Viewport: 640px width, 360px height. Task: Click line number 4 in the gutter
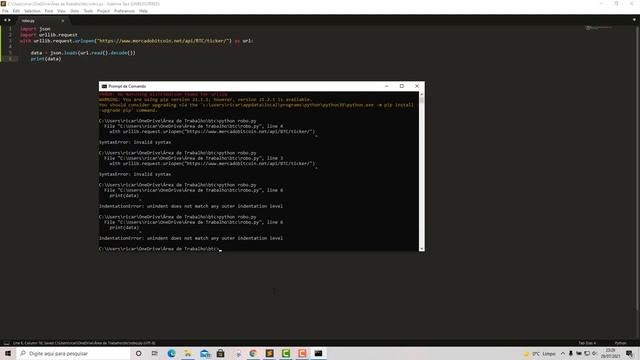tap(10, 47)
